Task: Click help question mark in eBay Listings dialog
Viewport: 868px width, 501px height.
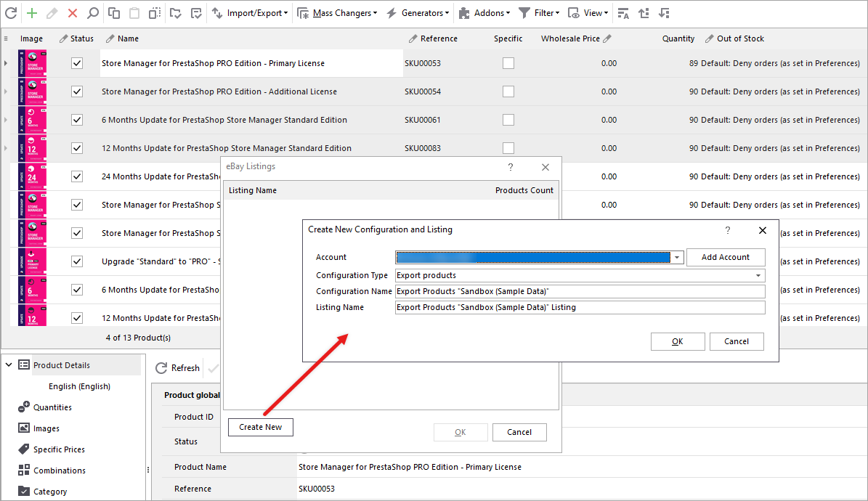Action: coord(511,166)
